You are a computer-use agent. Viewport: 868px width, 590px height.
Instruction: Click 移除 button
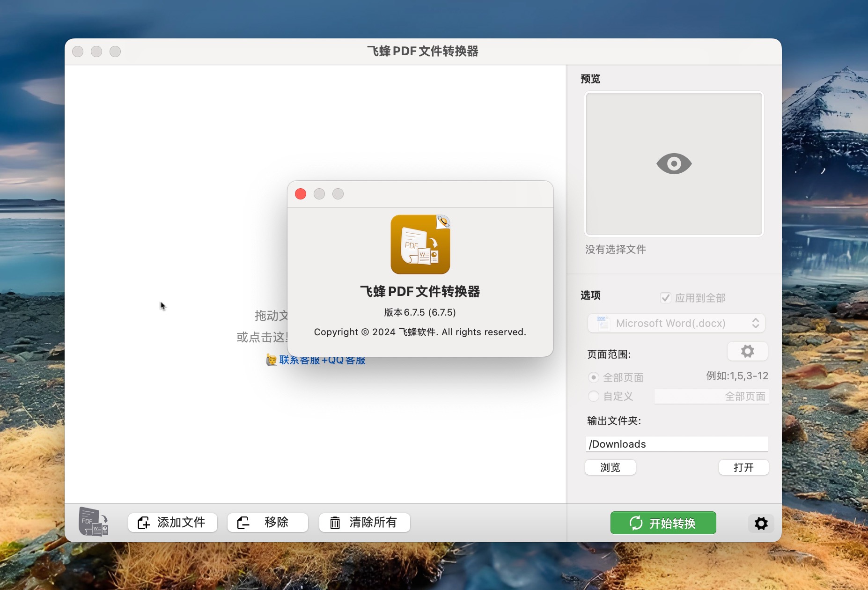(x=268, y=523)
